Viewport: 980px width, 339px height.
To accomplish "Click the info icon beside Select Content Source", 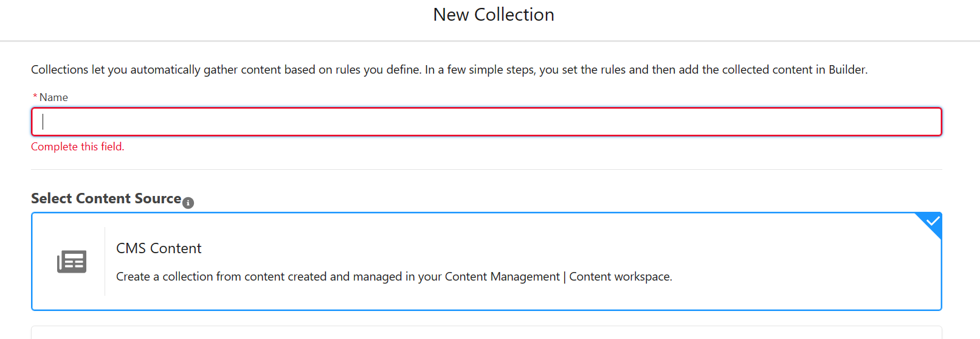I will (x=188, y=203).
